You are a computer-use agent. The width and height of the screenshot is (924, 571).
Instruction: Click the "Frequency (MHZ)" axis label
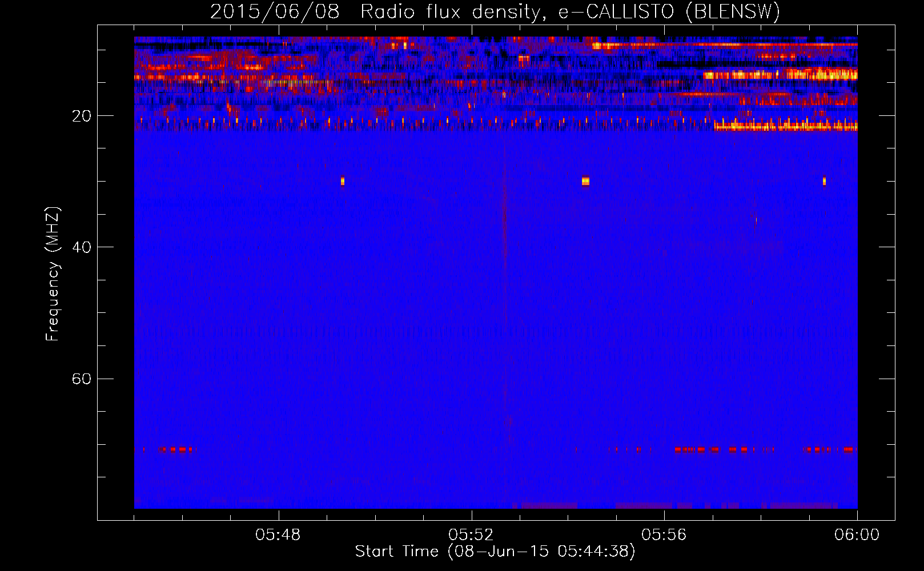(53, 274)
